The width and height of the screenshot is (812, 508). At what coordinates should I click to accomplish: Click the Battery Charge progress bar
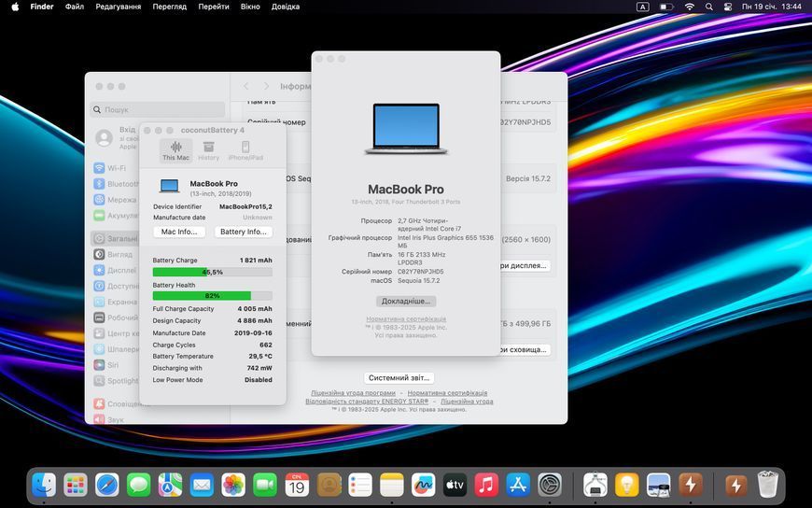coord(212,272)
